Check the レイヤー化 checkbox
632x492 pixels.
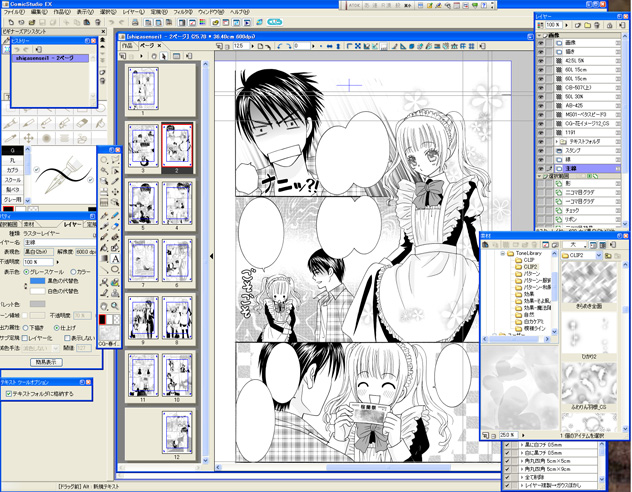coord(25,338)
